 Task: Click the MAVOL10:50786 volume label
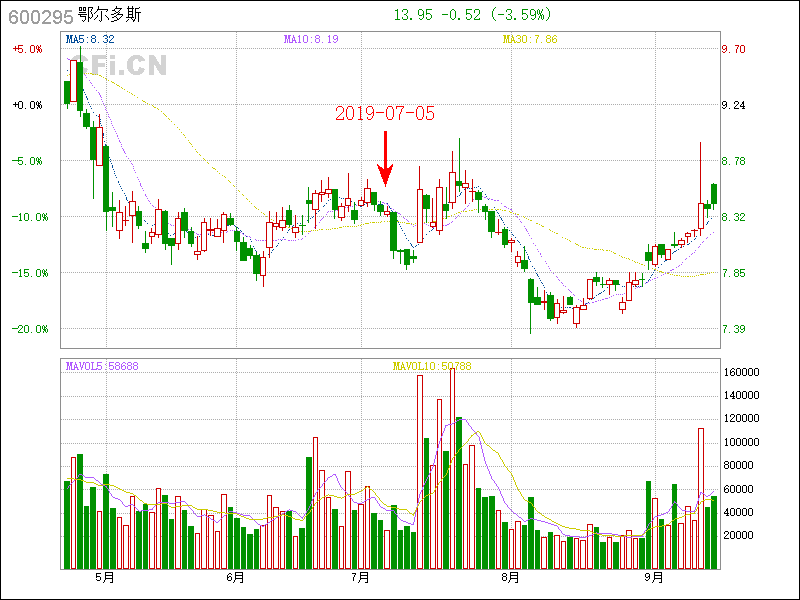click(x=431, y=366)
